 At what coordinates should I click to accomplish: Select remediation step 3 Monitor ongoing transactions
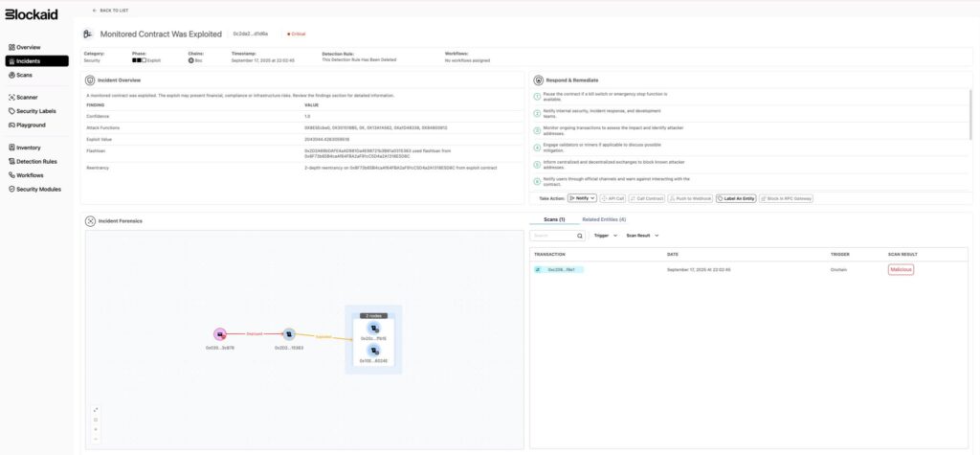(x=749, y=130)
